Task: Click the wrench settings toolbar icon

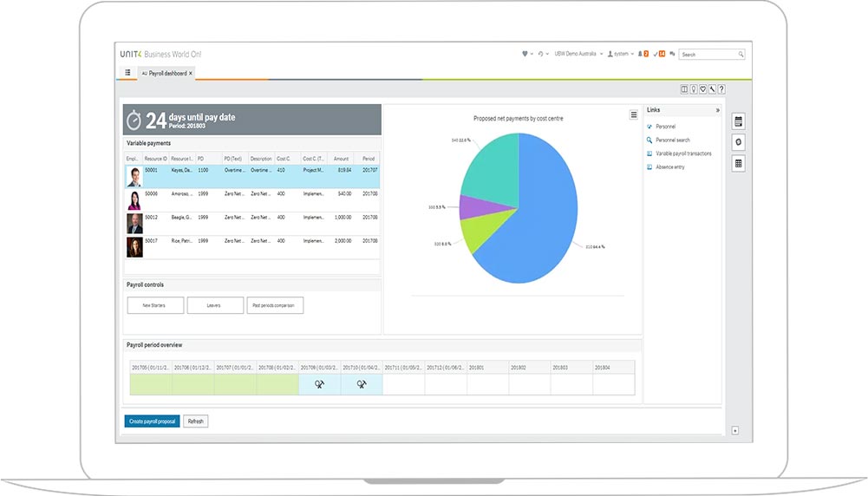Action: coord(713,89)
